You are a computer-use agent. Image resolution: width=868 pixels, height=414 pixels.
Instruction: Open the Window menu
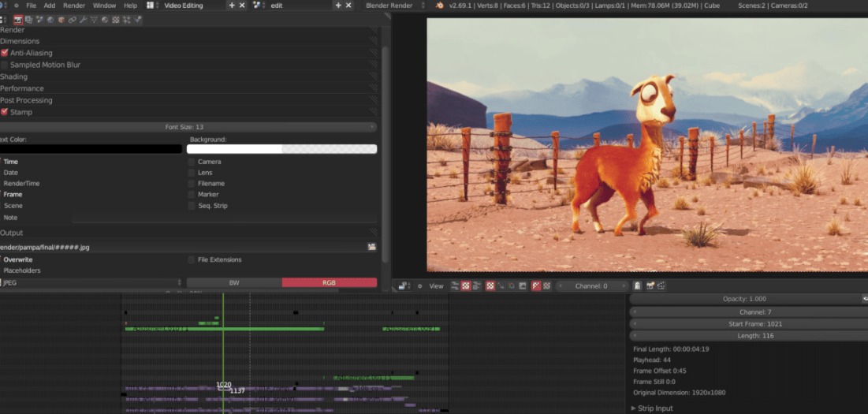click(x=105, y=6)
